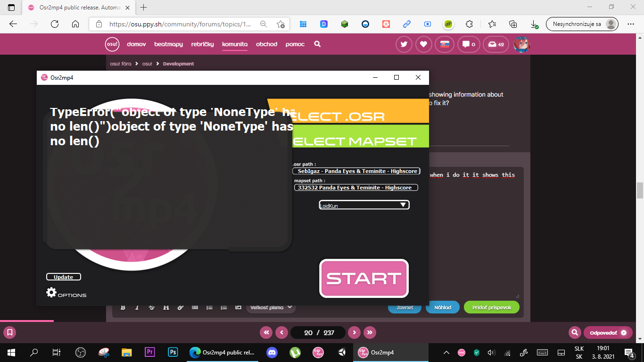Screen dimensions: 644x362
Task: Open the browser Extensions puzzle icon
Action: click(469, 24)
